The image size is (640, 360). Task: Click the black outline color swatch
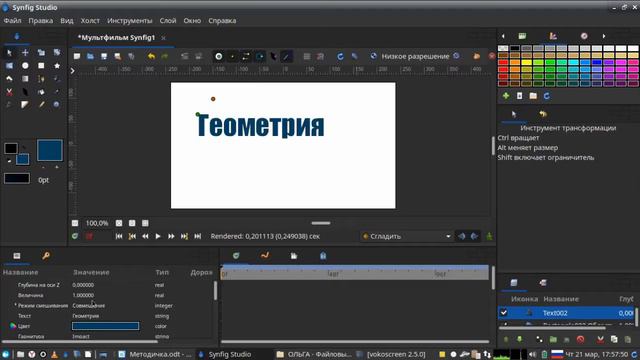tap(11, 148)
